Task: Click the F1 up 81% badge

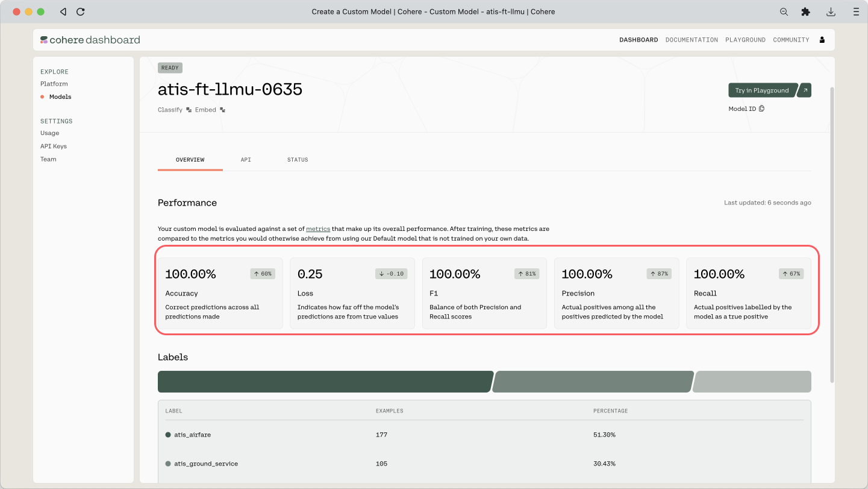Action: 527,274
